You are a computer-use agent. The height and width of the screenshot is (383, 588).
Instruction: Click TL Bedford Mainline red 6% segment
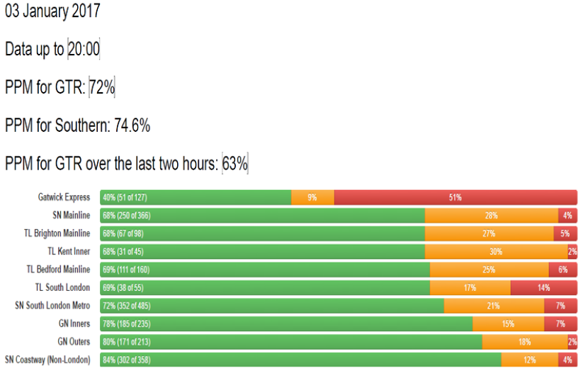pyautogui.click(x=562, y=270)
